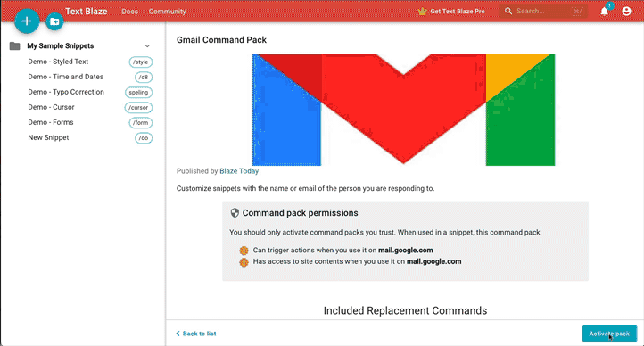The image size is (644, 346).
Task: Click the /form shortcut badge
Action: click(x=140, y=123)
